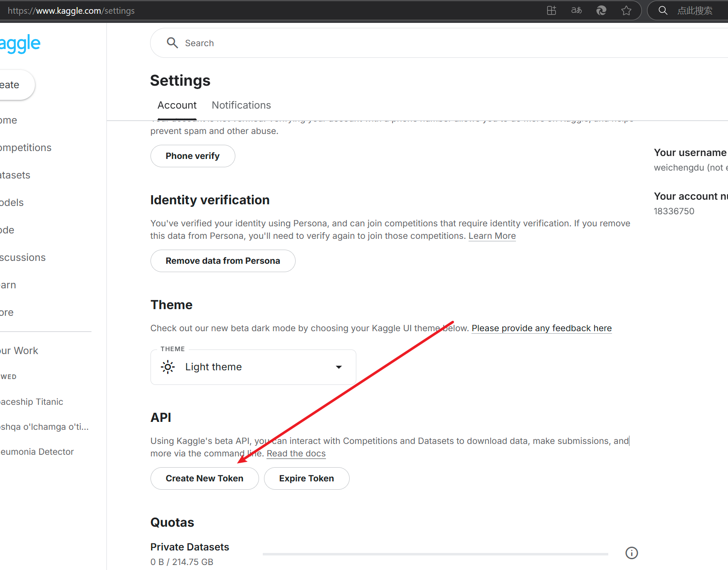Click the account number 18336750

coord(674,211)
